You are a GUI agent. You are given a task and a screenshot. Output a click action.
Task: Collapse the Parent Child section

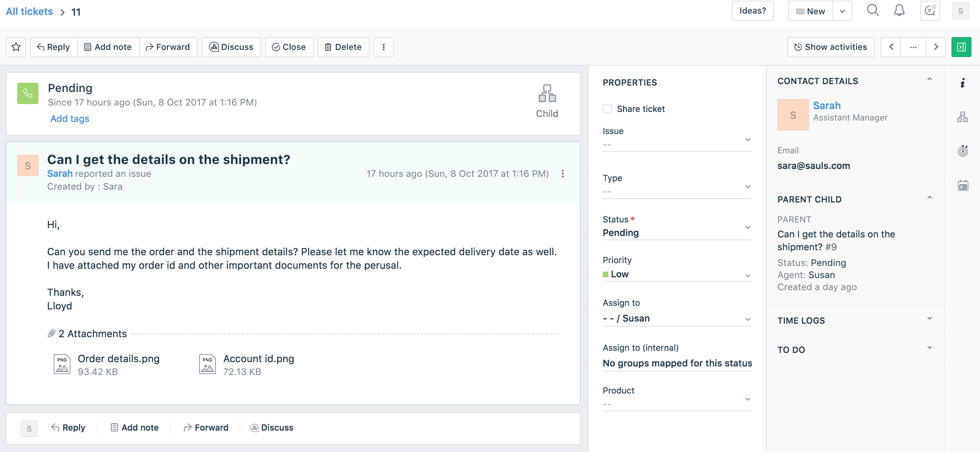[929, 198]
